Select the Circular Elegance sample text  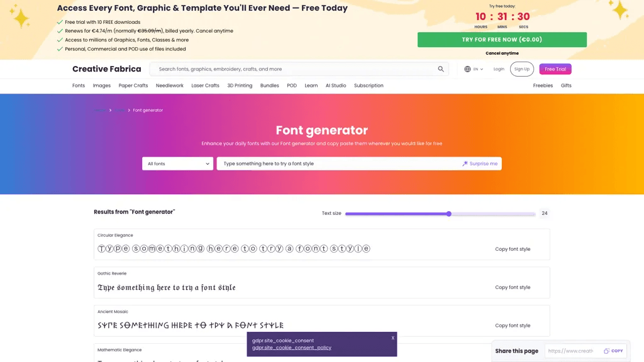click(x=234, y=248)
